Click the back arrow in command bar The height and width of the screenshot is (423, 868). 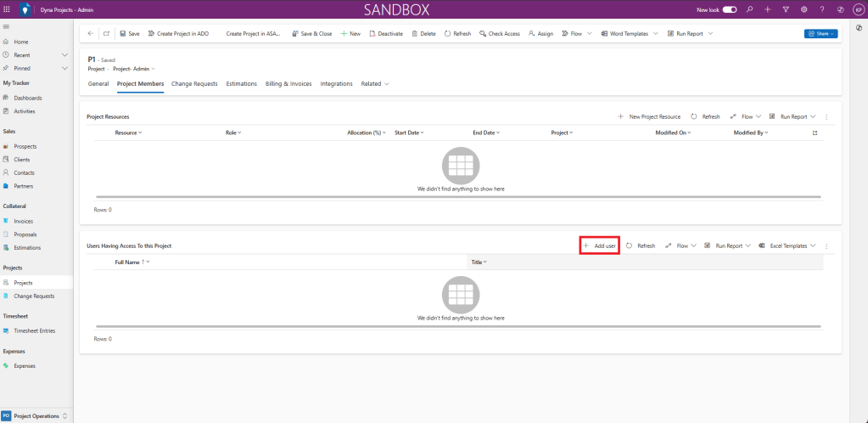tap(92, 34)
